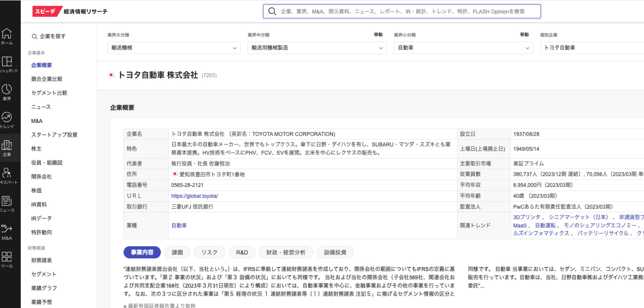Click phone number 0565-28-2121
644x308 pixels.
(x=187, y=185)
